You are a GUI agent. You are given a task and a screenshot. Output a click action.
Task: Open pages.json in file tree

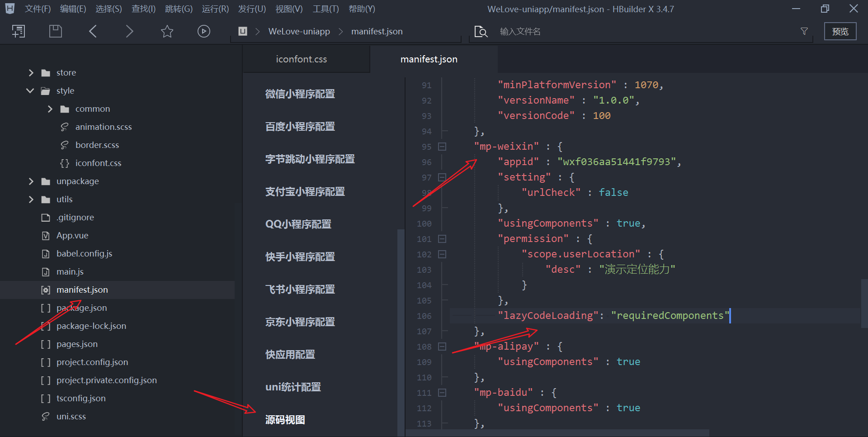click(x=77, y=344)
